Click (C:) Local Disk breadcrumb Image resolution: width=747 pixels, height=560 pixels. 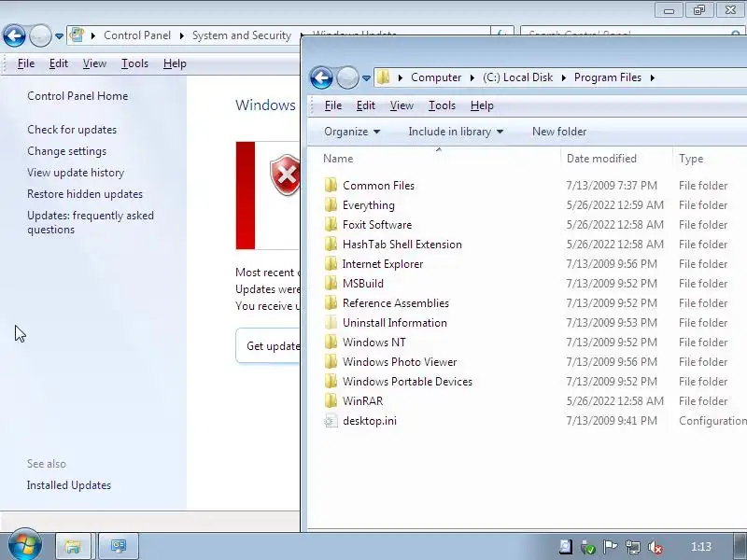pyautogui.click(x=518, y=77)
